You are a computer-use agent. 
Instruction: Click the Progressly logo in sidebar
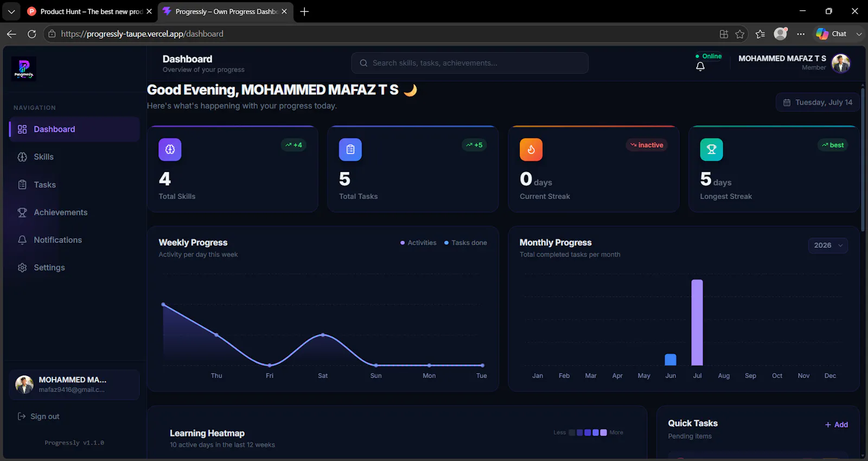(24, 68)
